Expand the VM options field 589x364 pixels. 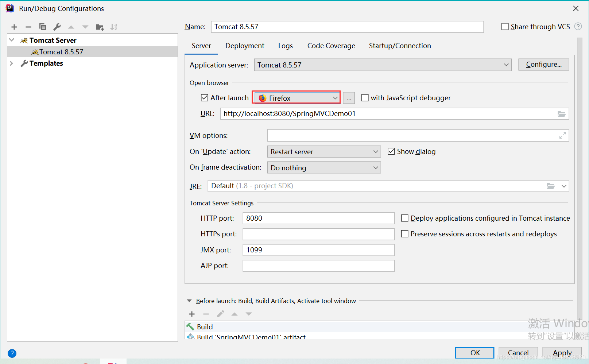(x=563, y=135)
